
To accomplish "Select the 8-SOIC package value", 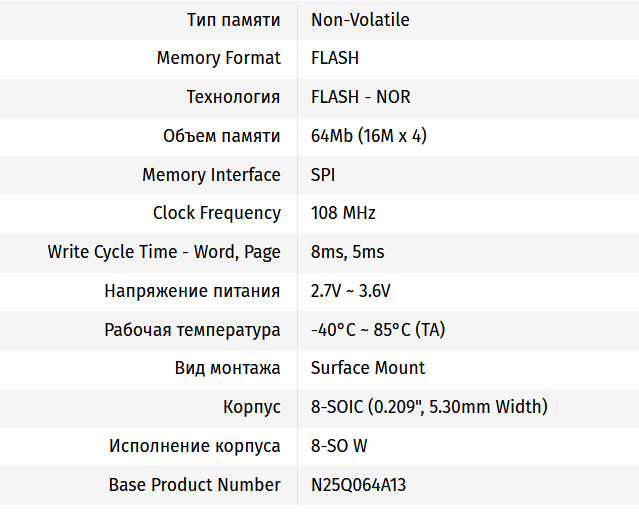I will click(429, 407).
